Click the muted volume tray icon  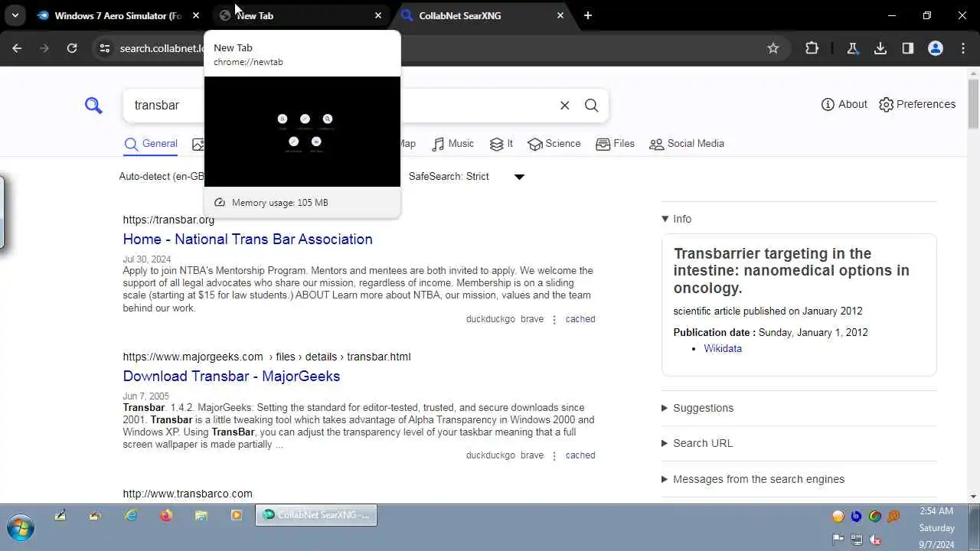875,540
